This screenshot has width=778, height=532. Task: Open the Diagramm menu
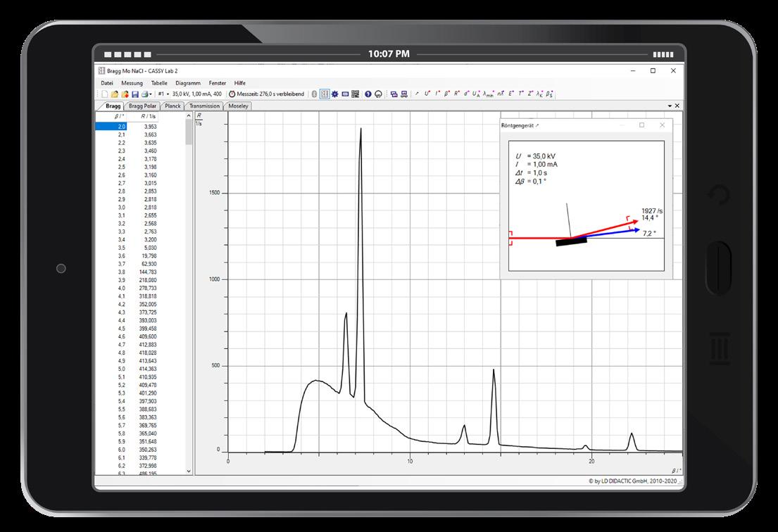(188, 83)
